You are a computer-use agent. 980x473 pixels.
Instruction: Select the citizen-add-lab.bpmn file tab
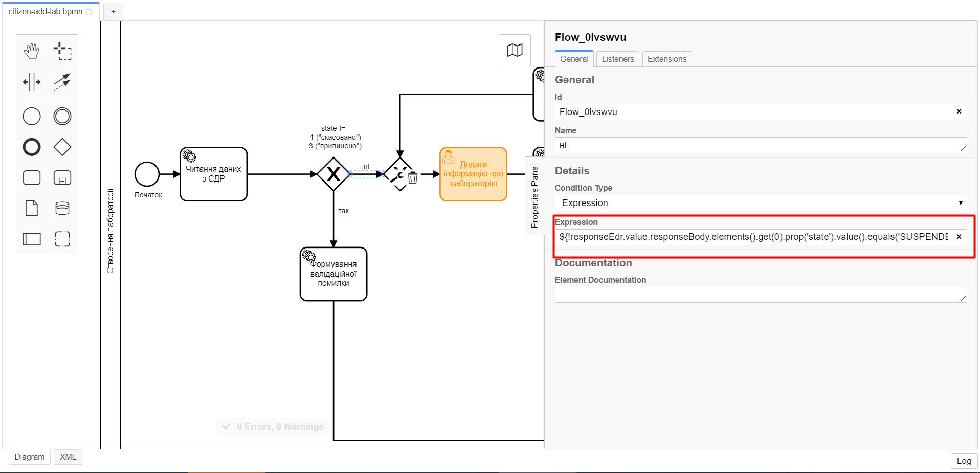click(x=51, y=11)
